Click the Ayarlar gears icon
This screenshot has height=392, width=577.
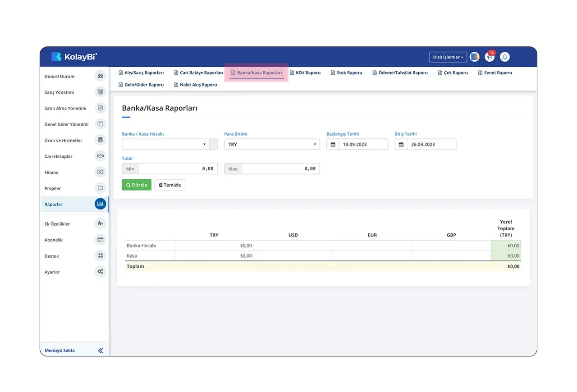[x=101, y=272]
